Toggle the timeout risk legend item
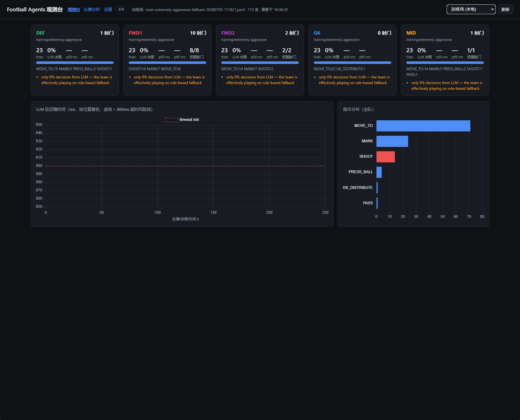The image size is (520, 420). 182,120
